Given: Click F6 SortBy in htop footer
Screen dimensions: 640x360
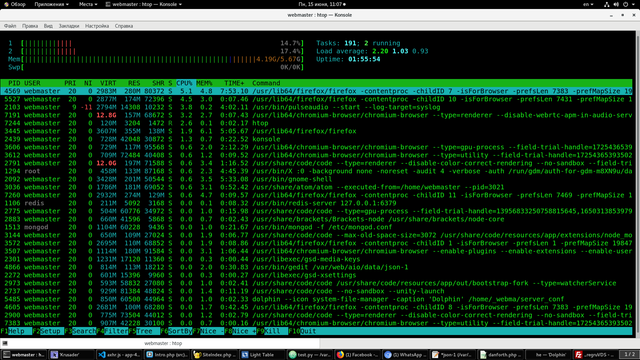Looking at the screenshot, I should coord(176,331).
